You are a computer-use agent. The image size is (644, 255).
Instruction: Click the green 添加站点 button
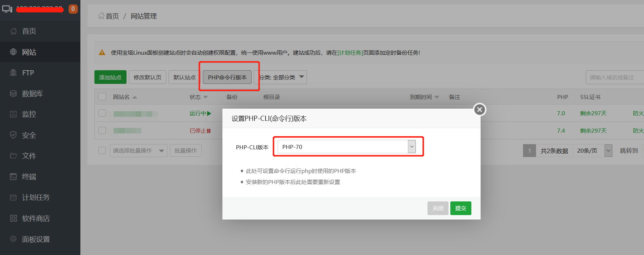point(110,77)
